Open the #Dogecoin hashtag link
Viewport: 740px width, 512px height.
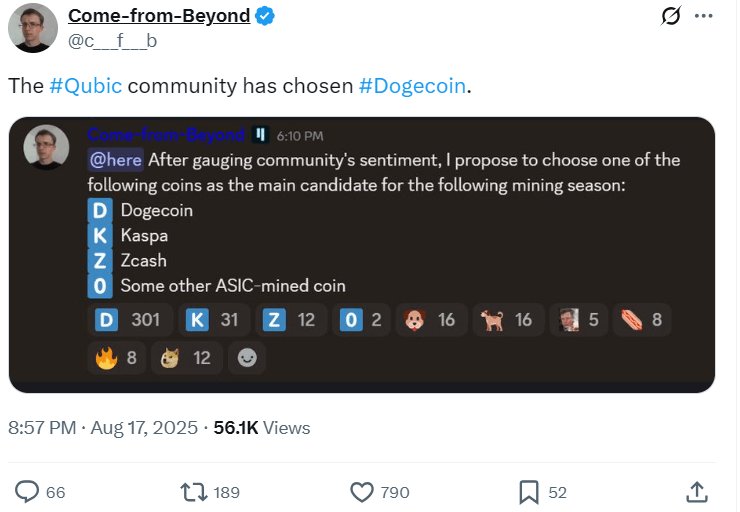(412, 86)
